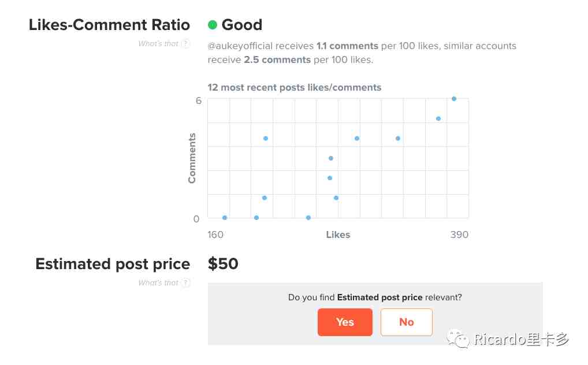Image resolution: width=588 pixels, height=365 pixels.
Task: Click the Yes button for price relevance
Action: (345, 322)
